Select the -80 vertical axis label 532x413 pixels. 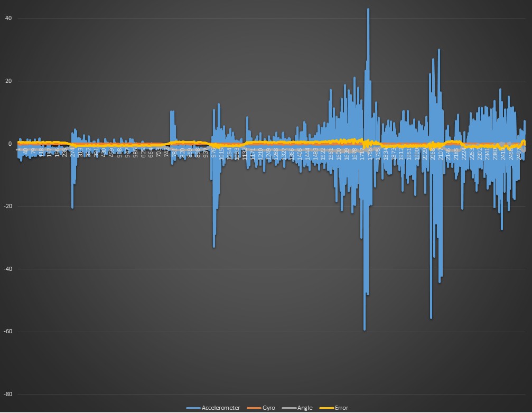click(7, 394)
